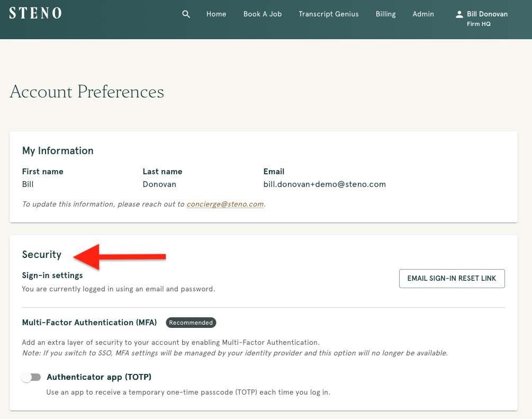Open Book A Job

[263, 14]
